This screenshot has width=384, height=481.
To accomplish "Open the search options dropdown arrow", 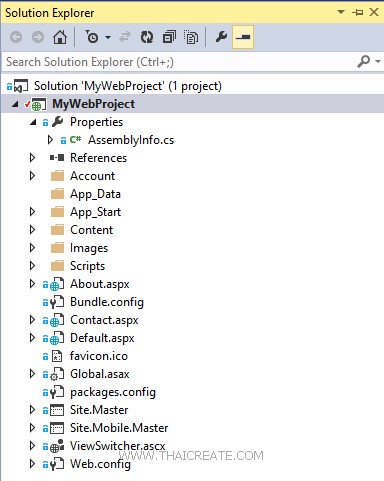I will tap(378, 62).
